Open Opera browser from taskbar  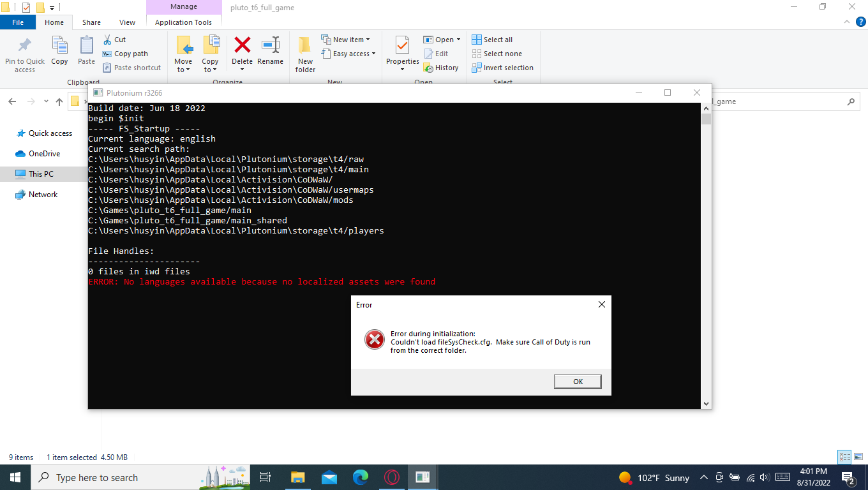tap(392, 477)
